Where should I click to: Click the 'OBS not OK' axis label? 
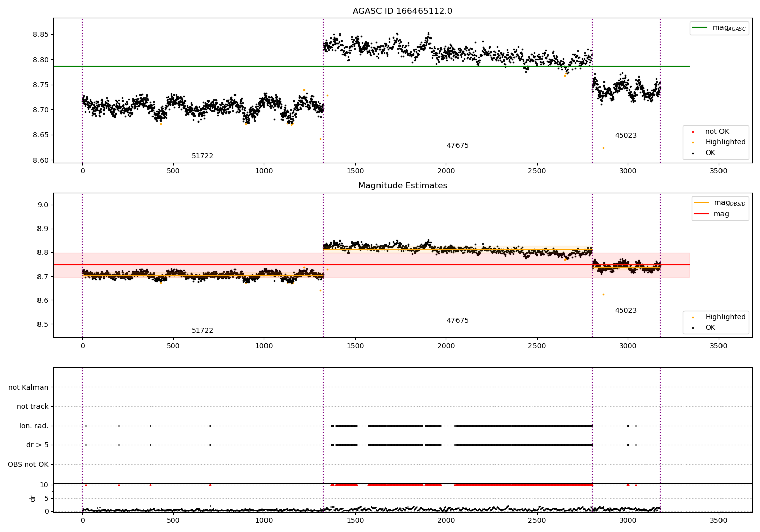[28, 465]
